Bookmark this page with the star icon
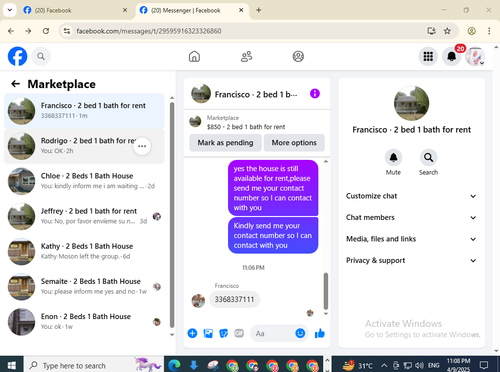The image size is (500, 372). 447,31
